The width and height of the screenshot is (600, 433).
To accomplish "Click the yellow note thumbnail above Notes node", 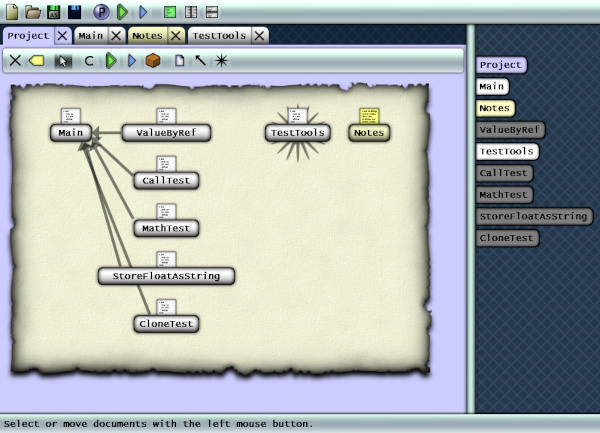I will (369, 116).
